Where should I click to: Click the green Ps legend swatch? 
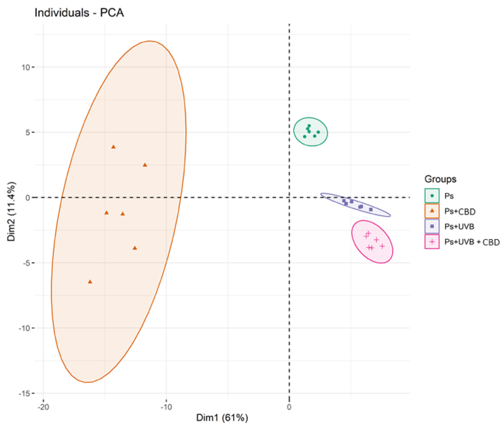[432, 196]
